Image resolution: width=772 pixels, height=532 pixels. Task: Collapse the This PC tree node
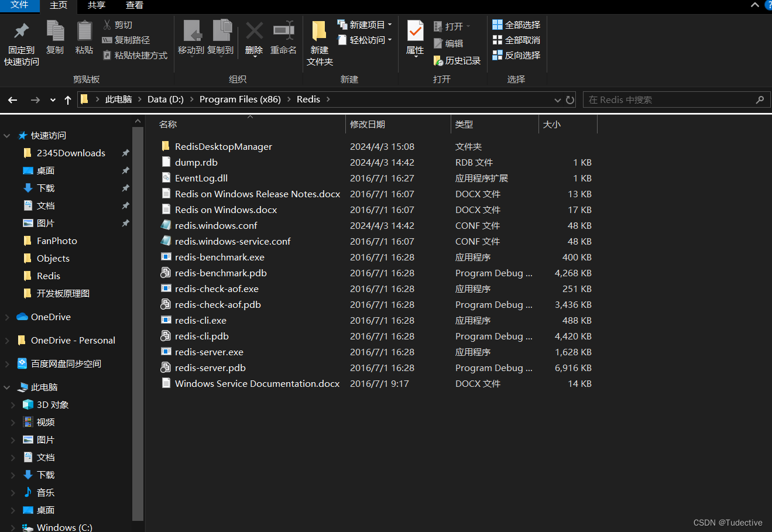7,387
